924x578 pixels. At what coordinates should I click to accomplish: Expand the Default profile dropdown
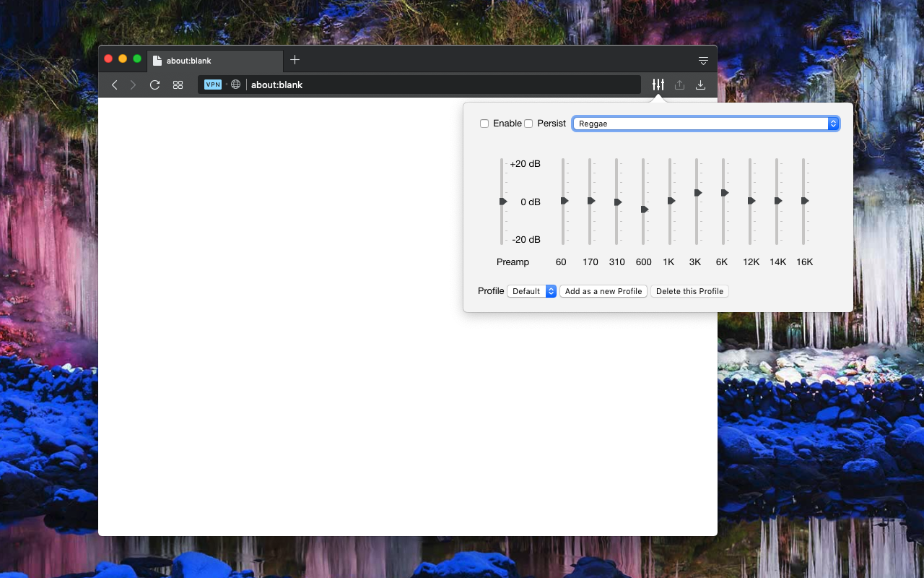pyautogui.click(x=531, y=291)
